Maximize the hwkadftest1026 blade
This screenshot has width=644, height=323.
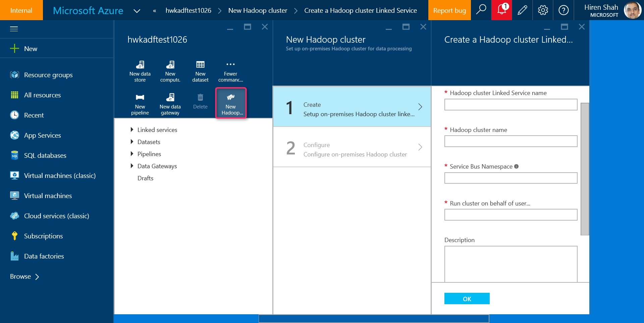tap(248, 27)
